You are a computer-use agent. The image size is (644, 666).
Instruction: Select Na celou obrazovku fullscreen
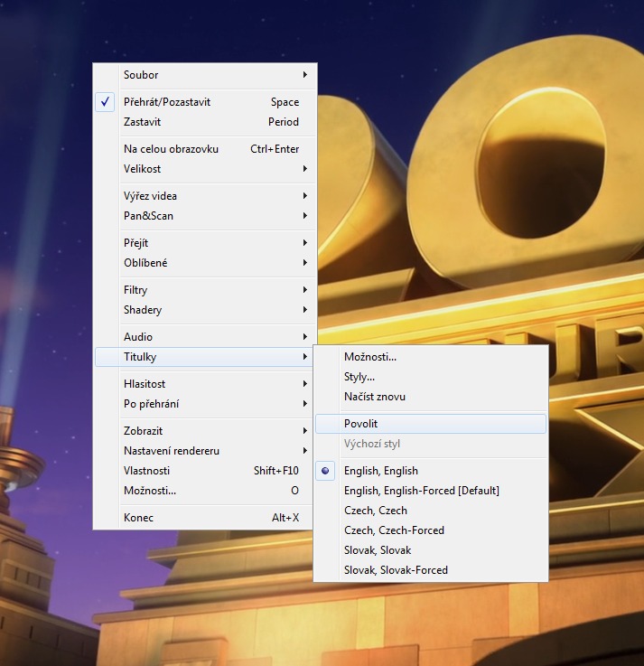205,149
